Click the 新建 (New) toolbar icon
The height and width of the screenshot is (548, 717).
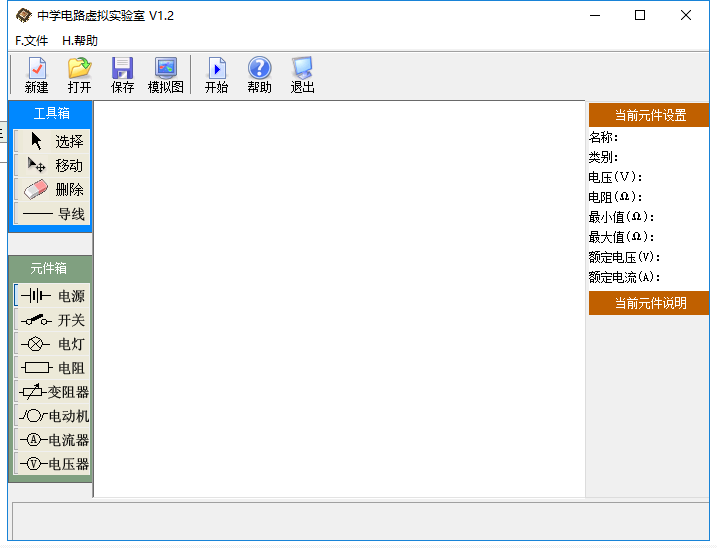37,75
